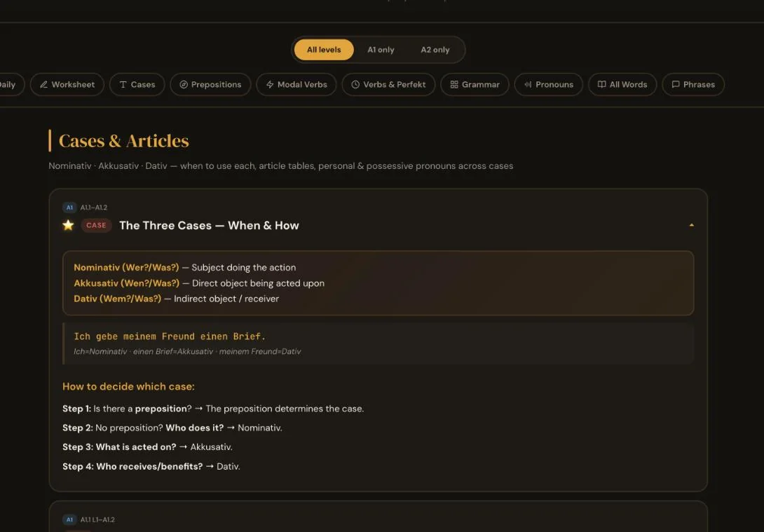Open the Pronouns section tab
Screen dimensions: 764x532
coord(549,84)
